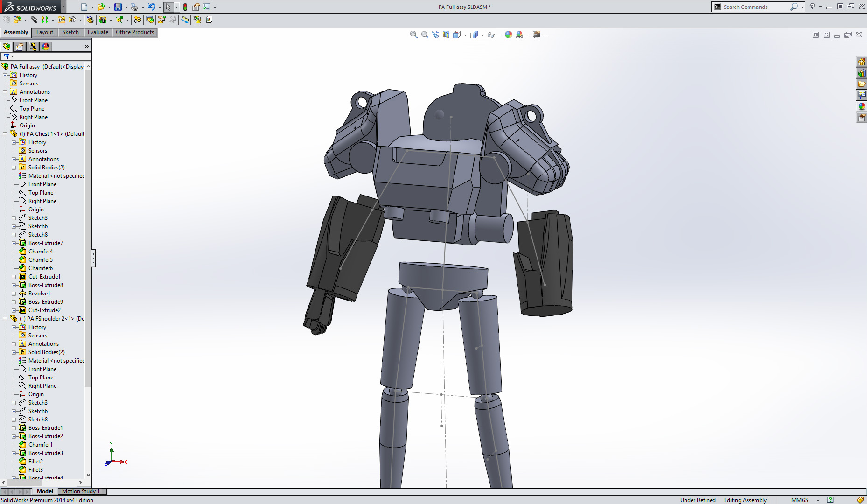Viewport: 867px width, 504px height.
Task: Open the Design Library task pane tab
Action: pyautogui.click(x=861, y=73)
